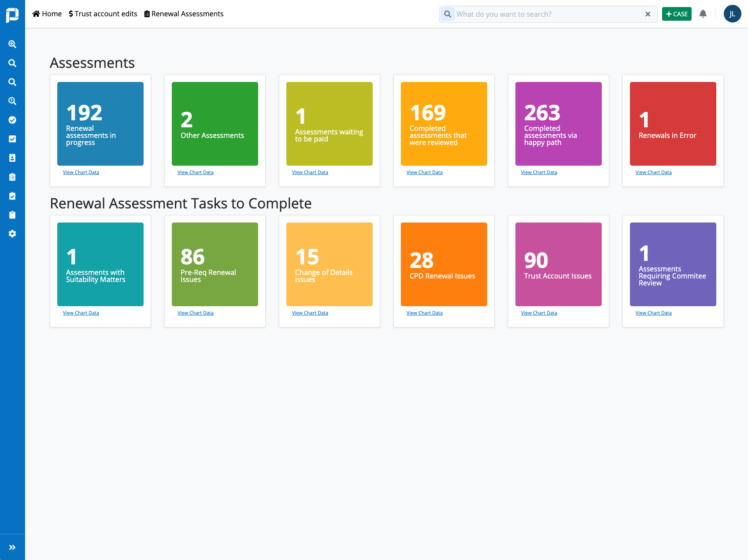Image resolution: width=748 pixels, height=560 pixels.
Task: Open the dollar search tool in sidebar
Action: [12, 101]
